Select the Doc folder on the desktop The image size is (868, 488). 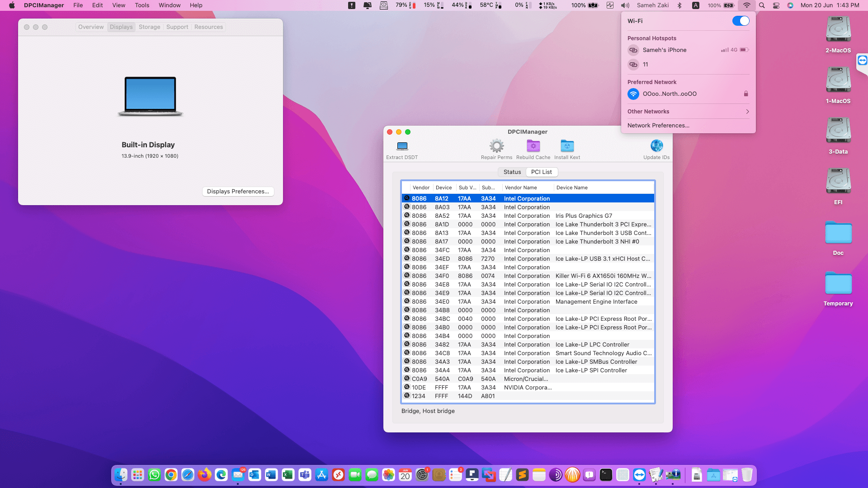tap(838, 233)
